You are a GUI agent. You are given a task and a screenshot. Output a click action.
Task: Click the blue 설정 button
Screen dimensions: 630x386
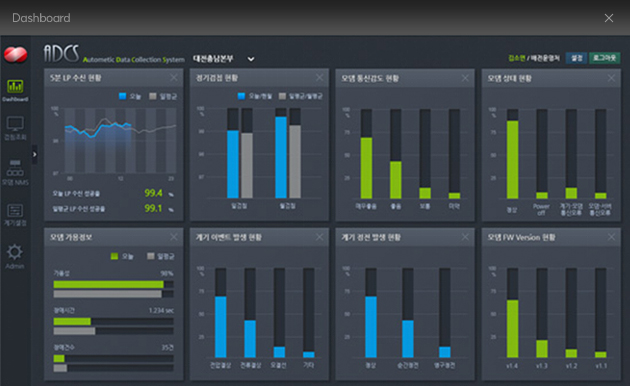click(577, 58)
